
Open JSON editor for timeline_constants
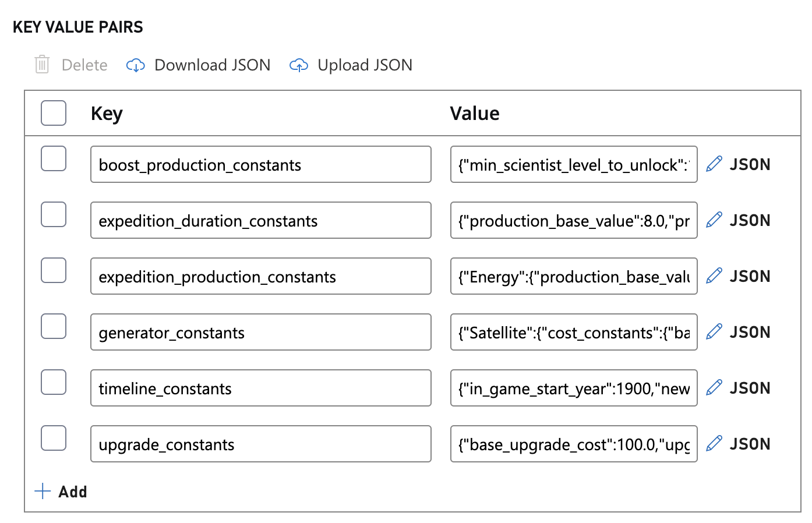(x=750, y=388)
